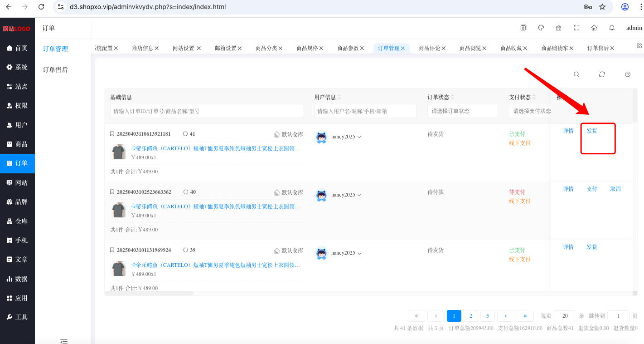The width and height of the screenshot is (644, 344).
Task: Open the 请选择订单状态 dropdown
Action: (462, 111)
